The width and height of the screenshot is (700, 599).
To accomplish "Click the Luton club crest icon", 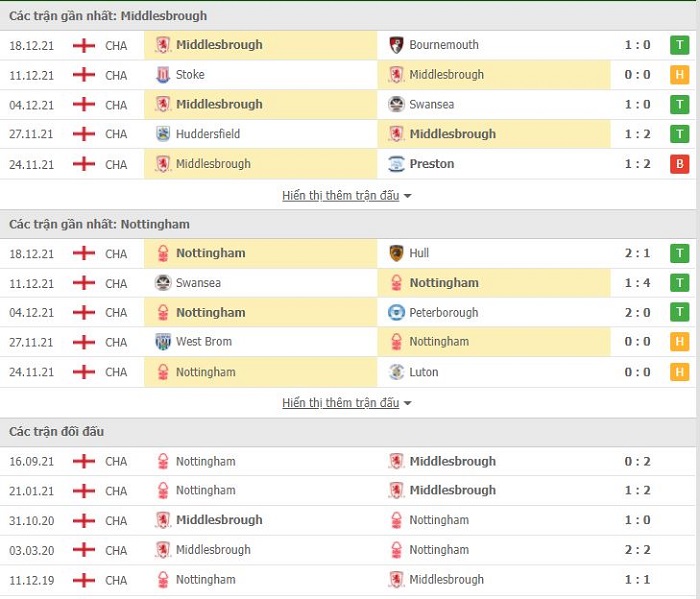I will (396, 372).
